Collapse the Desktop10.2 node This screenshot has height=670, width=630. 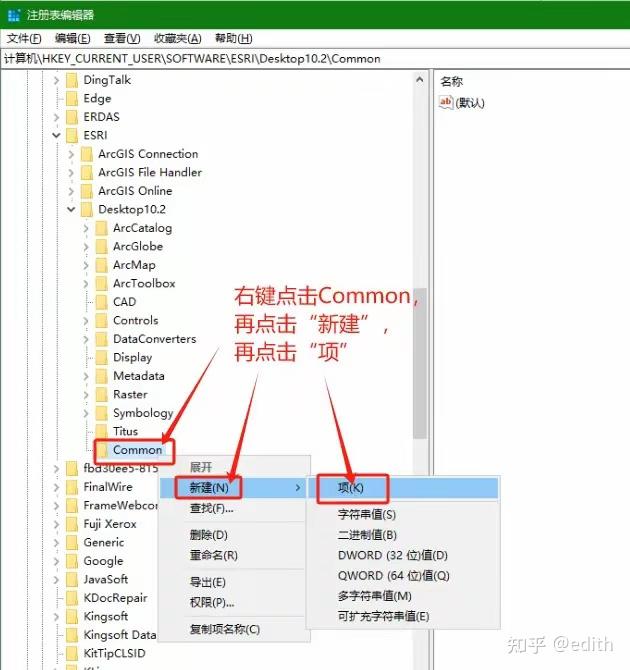[x=71, y=209]
